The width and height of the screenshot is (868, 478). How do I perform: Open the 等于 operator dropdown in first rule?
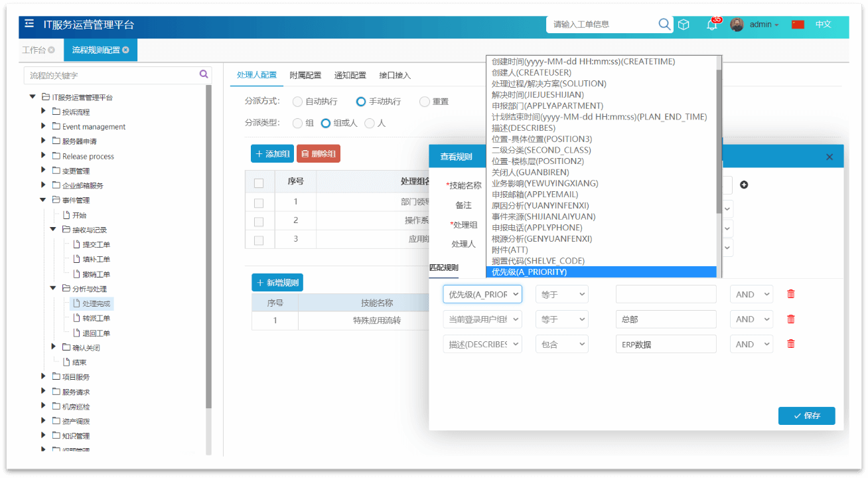pyautogui.click(x=561, y=294)
